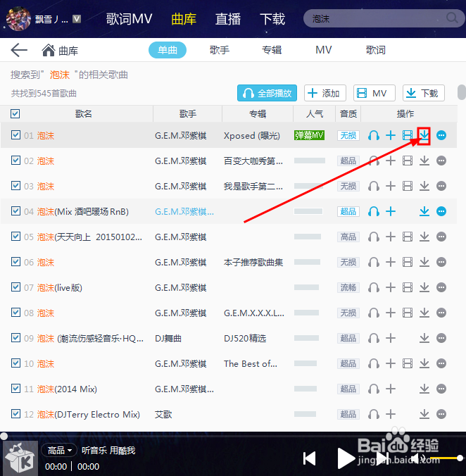Click 全部播放 button
Screen dimensions: 466x476
point(267,93)
